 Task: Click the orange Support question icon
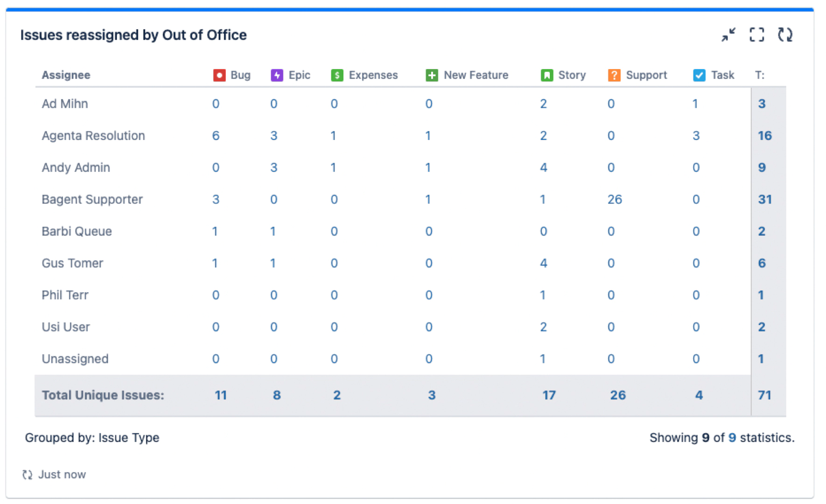pos(614,75)
